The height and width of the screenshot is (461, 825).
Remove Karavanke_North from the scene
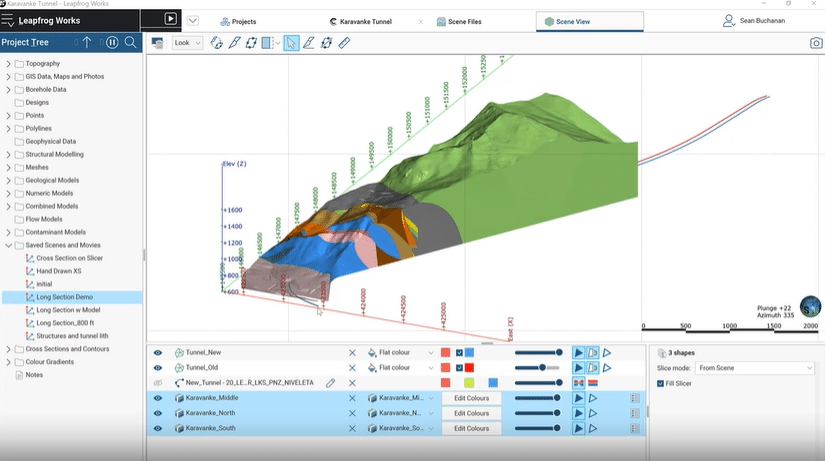pyautogui.click(x=352, y=413)
